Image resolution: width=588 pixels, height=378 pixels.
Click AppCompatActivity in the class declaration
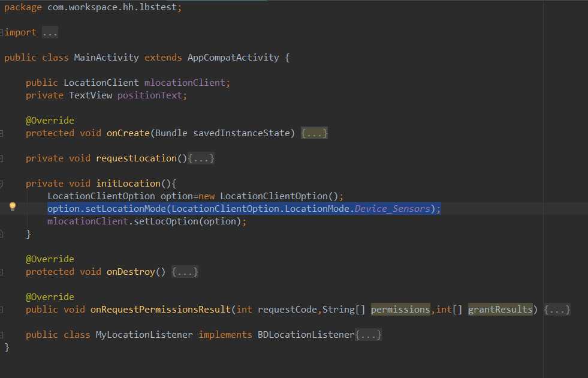(x=233, y=58)
